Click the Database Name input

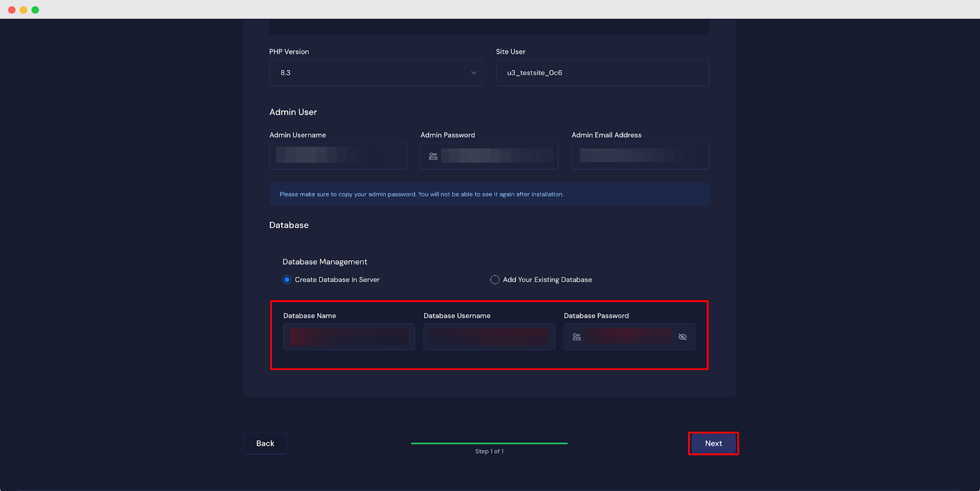[349, 337]
